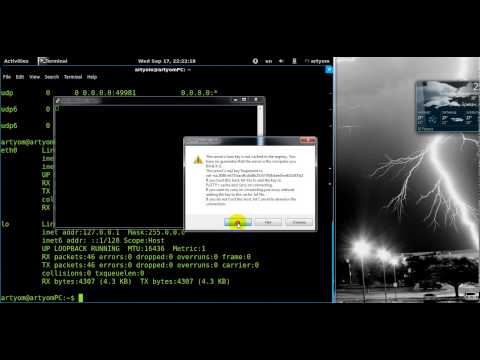480x360 pixels.
Task: Click the No button in security alert
Action: pos(268,222)
